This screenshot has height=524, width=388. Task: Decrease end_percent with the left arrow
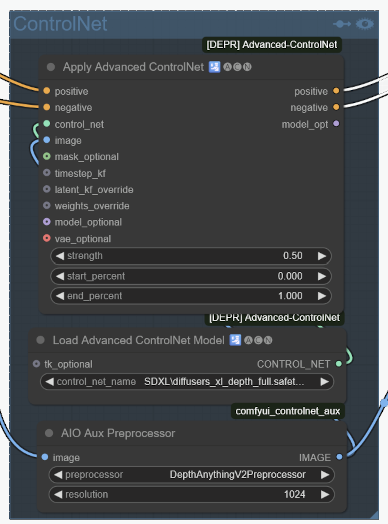coord(60,296)
